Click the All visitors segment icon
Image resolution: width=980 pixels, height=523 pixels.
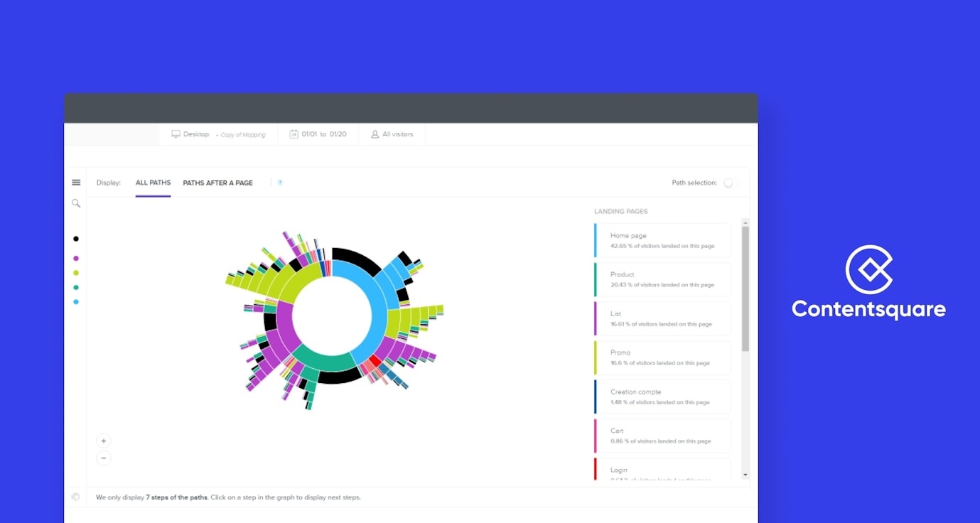click(375, 134)
